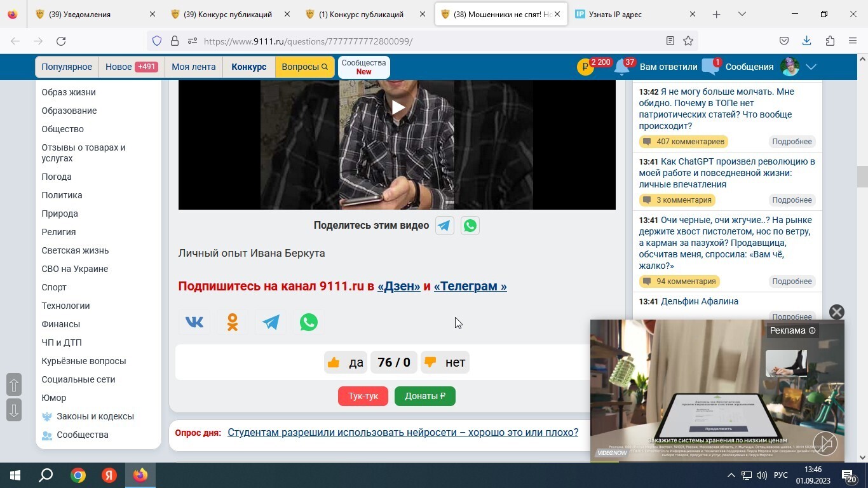Open notifications bell icon
The image size is (868, 488).
point(621,67)
